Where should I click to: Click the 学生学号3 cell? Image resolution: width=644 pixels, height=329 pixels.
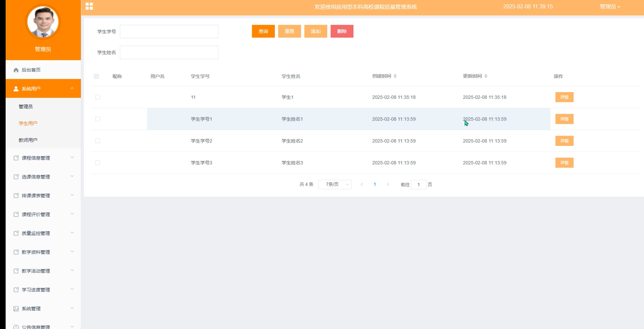coord(201,163)
